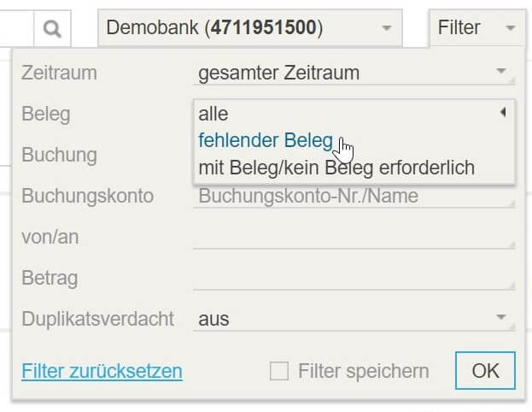This screenshot has width=532, height=412.
Task: Open the Zeitraum period dropdown
Action: [354, 73]
